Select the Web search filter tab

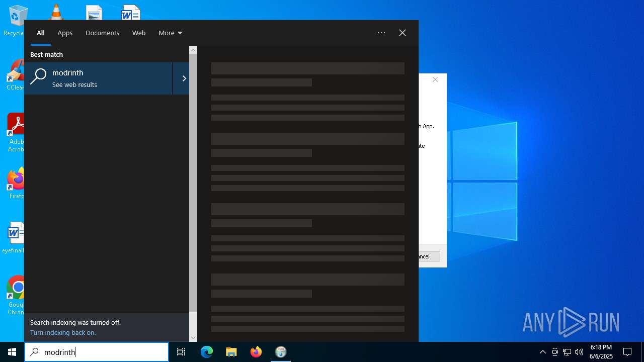pyautogui.click(x=139, y=33)
